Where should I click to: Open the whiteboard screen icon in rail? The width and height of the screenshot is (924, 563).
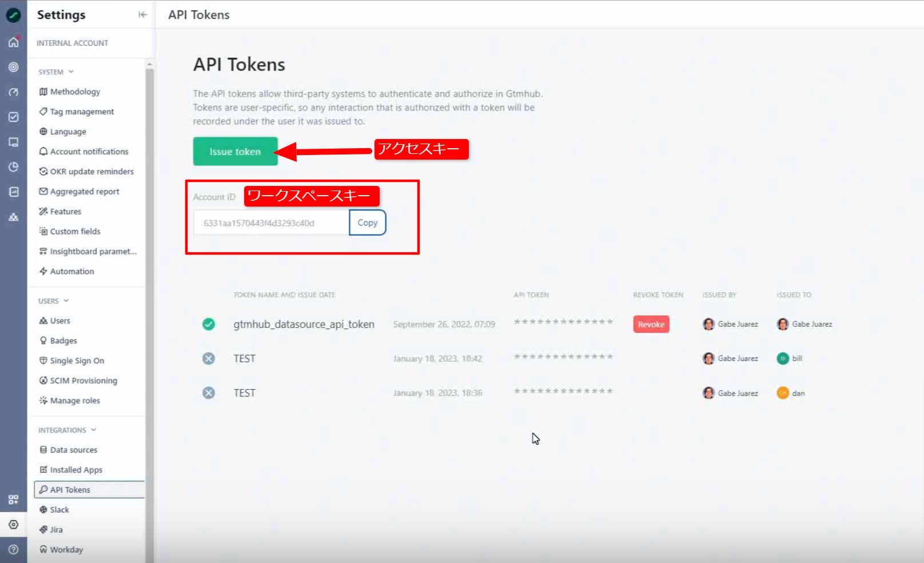[14, 142]
